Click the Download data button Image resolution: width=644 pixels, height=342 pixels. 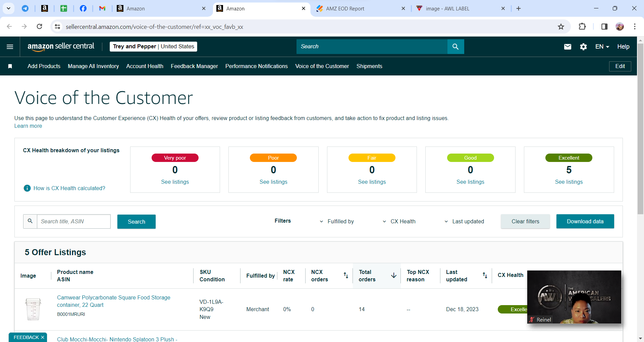(585, 221)
